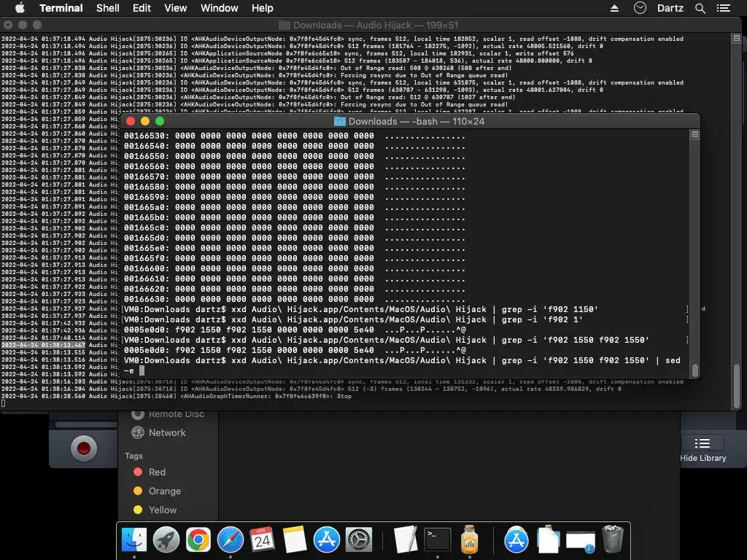Open Calendar showing 24 in Dock
Image resolution: width=747 pixels, height=560 pixels.
(262, 540)
